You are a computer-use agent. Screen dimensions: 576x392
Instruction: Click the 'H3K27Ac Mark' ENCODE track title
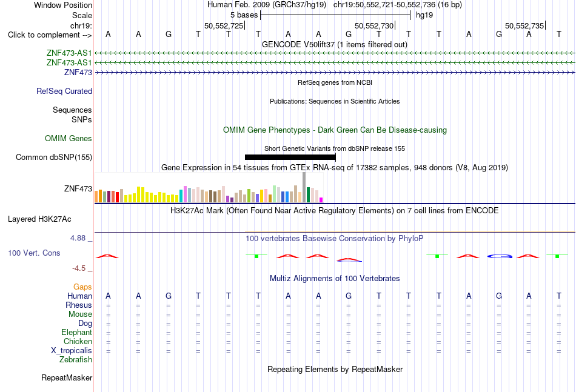[x=335, y=211]
